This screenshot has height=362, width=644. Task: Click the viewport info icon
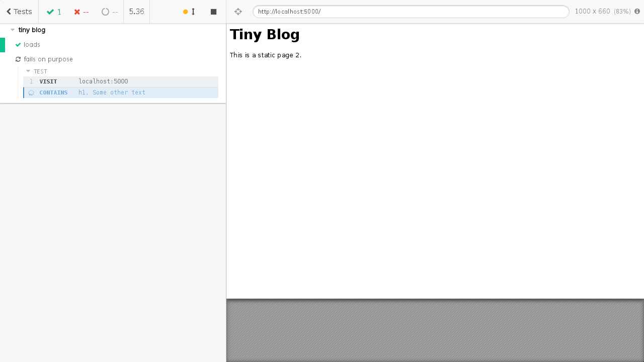[x=637, y=12]
